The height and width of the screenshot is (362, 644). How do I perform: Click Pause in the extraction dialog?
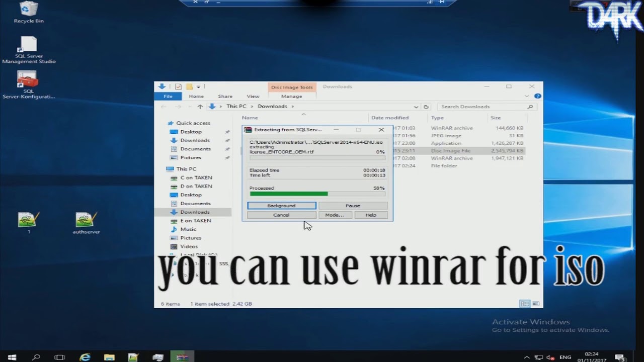[353, 205]
